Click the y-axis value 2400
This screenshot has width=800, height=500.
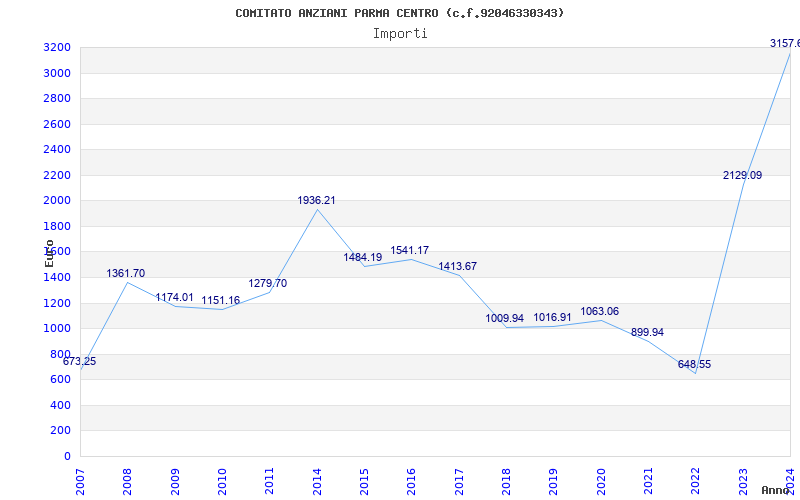click(57, 149)
